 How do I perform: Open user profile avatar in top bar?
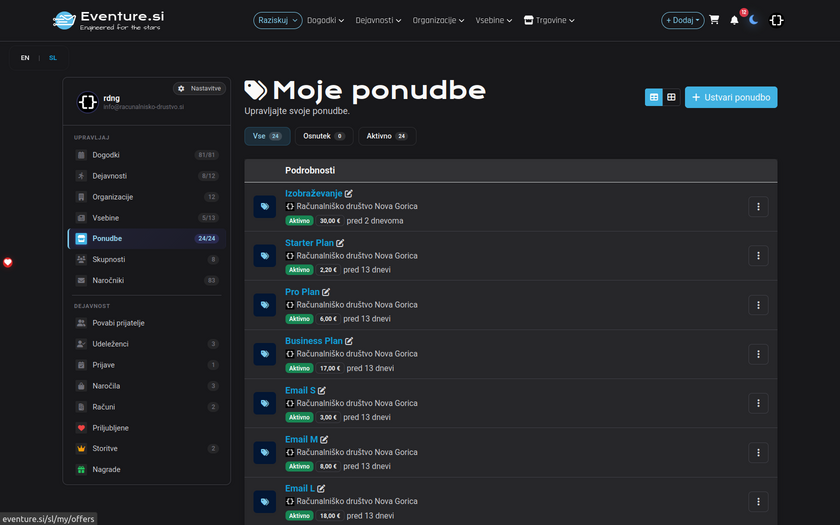(x=776, y=20)
